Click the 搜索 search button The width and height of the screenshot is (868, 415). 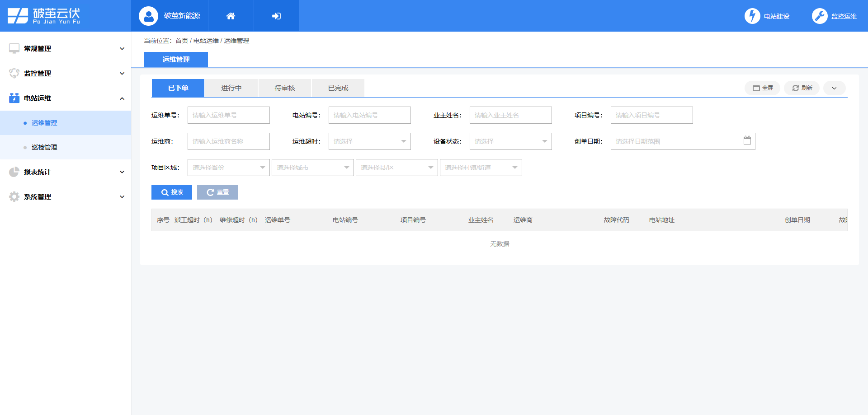(x=172, y=192)
